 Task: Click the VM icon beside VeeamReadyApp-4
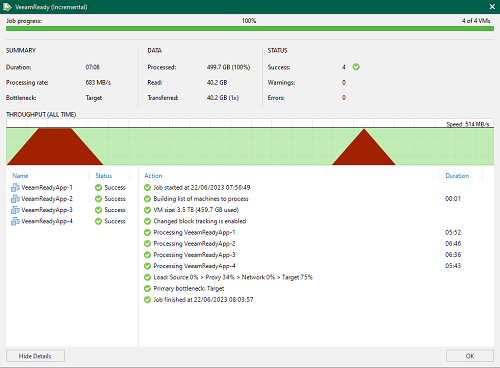tap(15, 221)
